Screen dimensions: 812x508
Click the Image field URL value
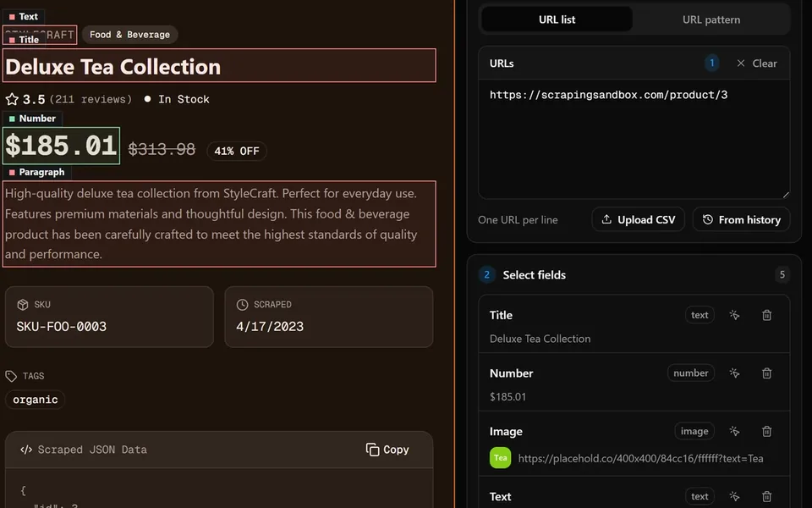click(640, 458)
